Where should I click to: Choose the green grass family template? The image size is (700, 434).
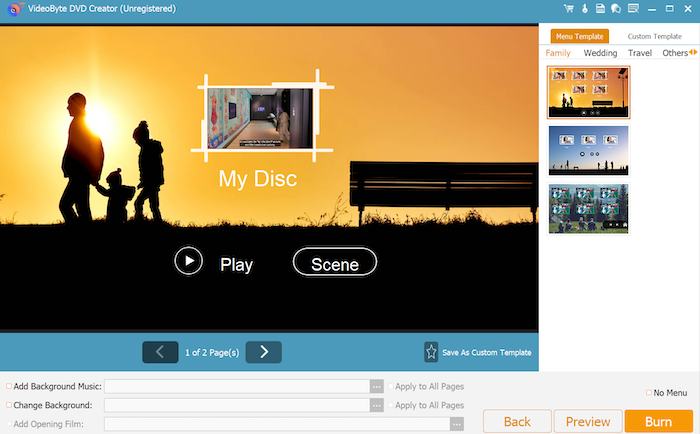coord(588,209)
